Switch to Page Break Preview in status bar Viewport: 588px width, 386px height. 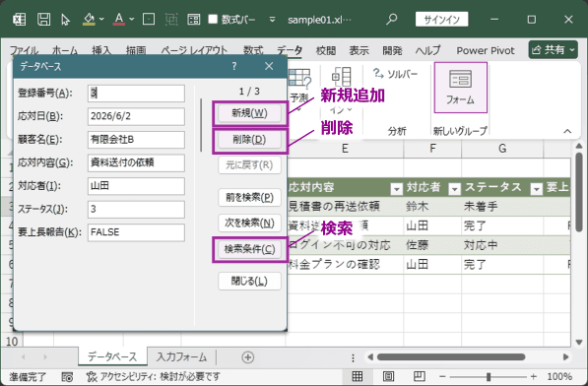click(420, 376)
